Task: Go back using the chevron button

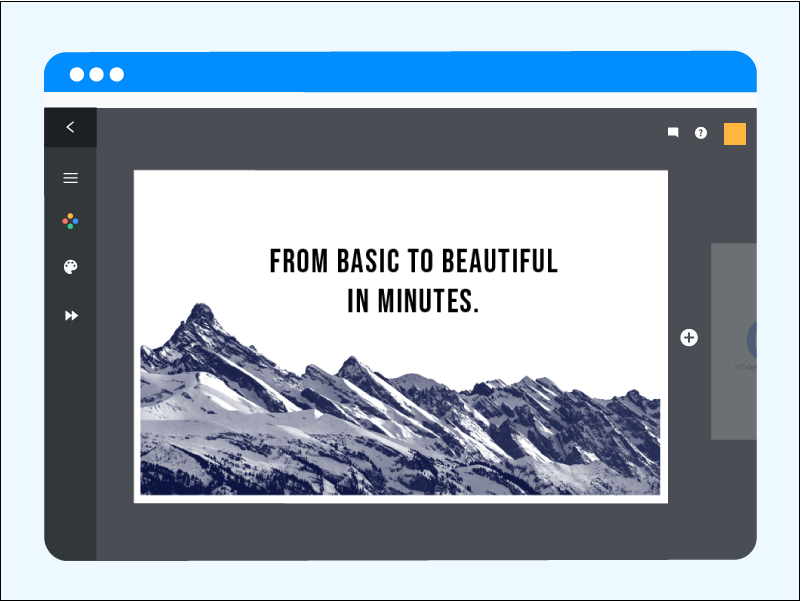Action: point(70,127)
